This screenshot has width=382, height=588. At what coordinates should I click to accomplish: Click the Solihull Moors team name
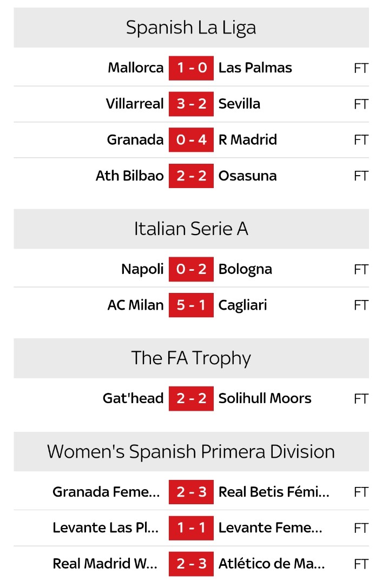pyautogui.click(x=265, y=399)
